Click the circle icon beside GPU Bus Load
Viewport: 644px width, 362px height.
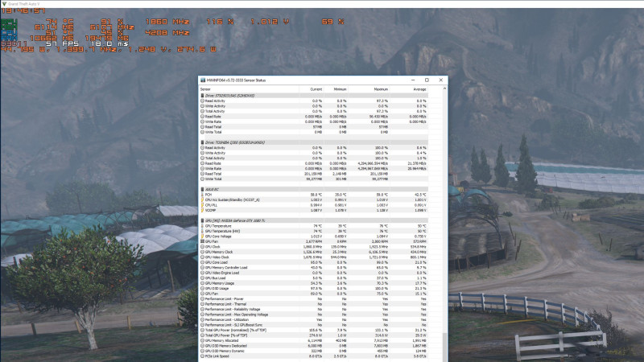point(203,278)
